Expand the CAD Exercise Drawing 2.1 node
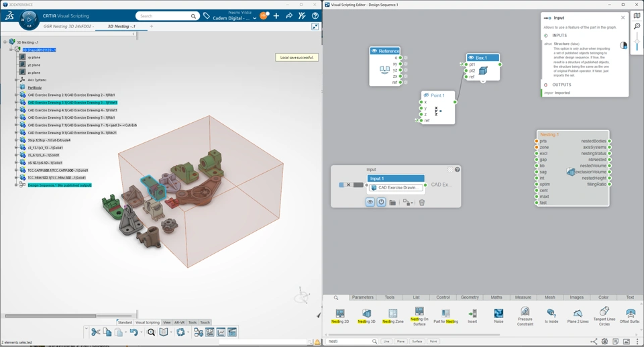 coord(16,95)
